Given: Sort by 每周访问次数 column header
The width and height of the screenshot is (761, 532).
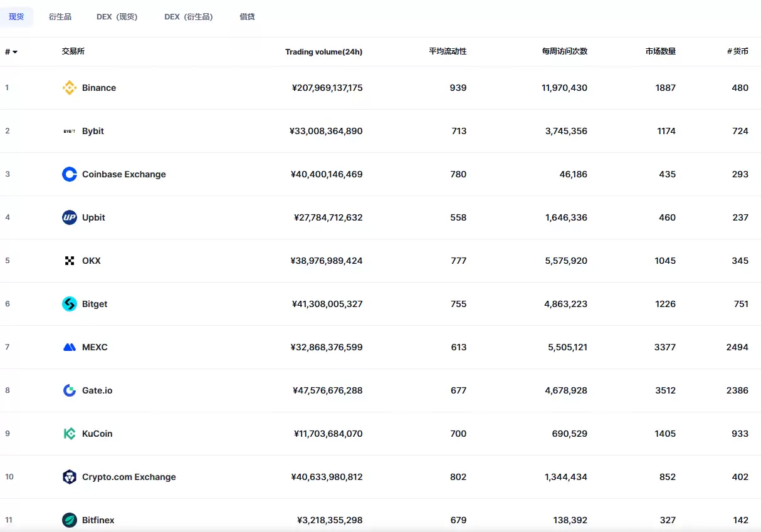Looking at the screenshot, I should click(564, 51).
